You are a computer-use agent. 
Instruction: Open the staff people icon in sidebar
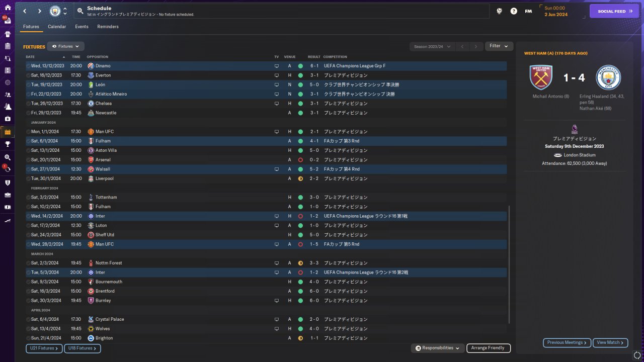8,95
